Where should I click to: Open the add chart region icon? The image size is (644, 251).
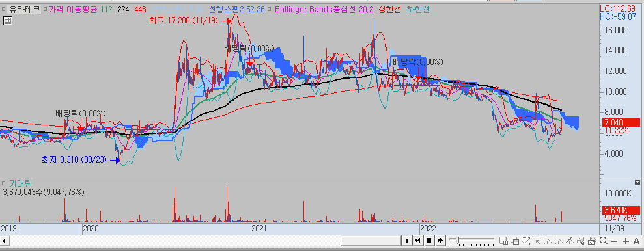(x=504, y=241)
